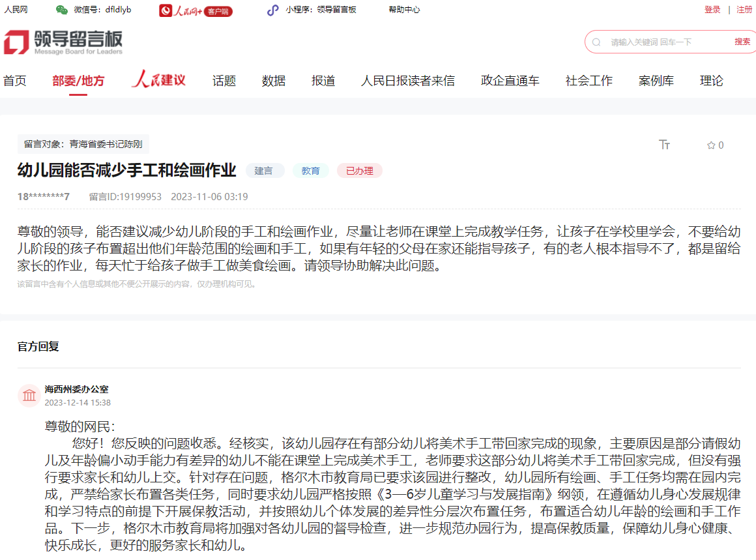Viewport: 756px width, 560px height.
Task: Go to the 首页 home tab
Action: [x=15, y=81]
